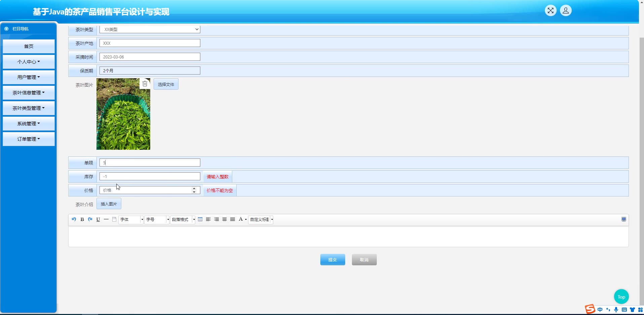Click the uploaded tea leaves thumbnail

click(x=123, y=114)
